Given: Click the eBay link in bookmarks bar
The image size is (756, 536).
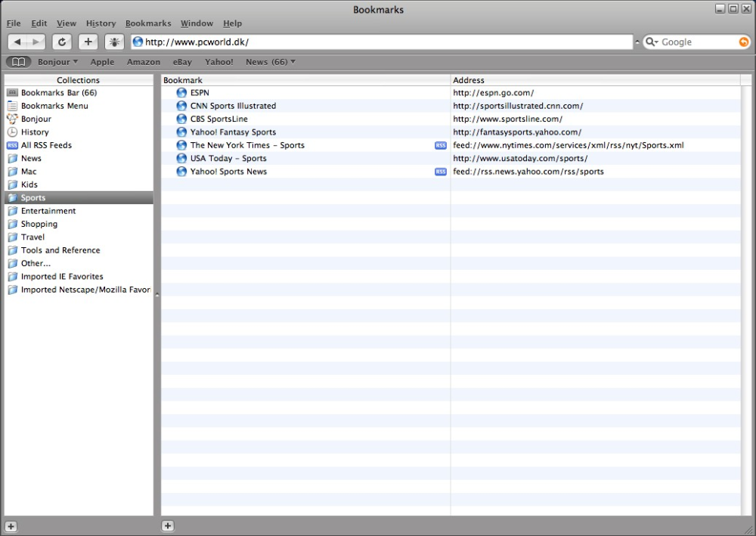Looking at the screenshot, I should pos(182,62).
